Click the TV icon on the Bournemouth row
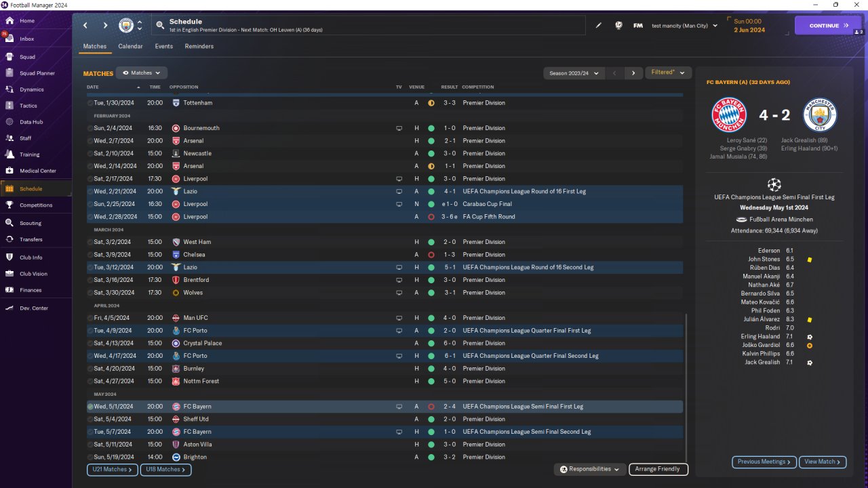Screen dimensions: 868x488 (399, 128)
